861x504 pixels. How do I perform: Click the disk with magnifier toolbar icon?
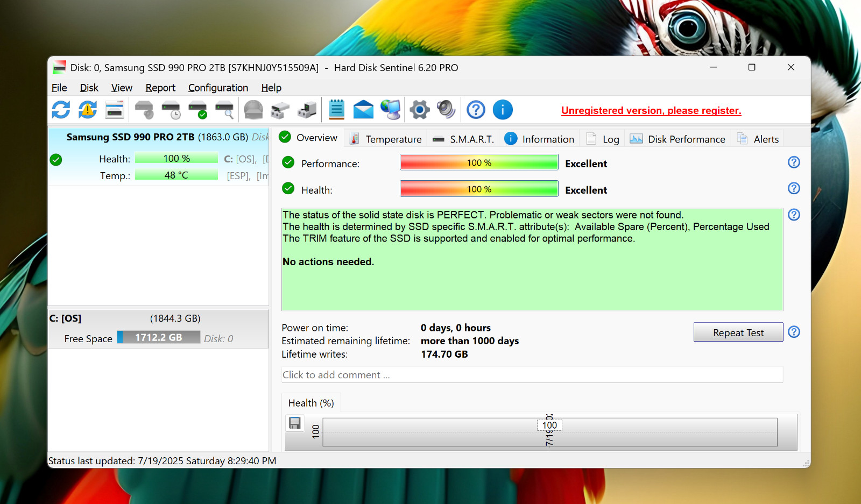pos(225,110)
